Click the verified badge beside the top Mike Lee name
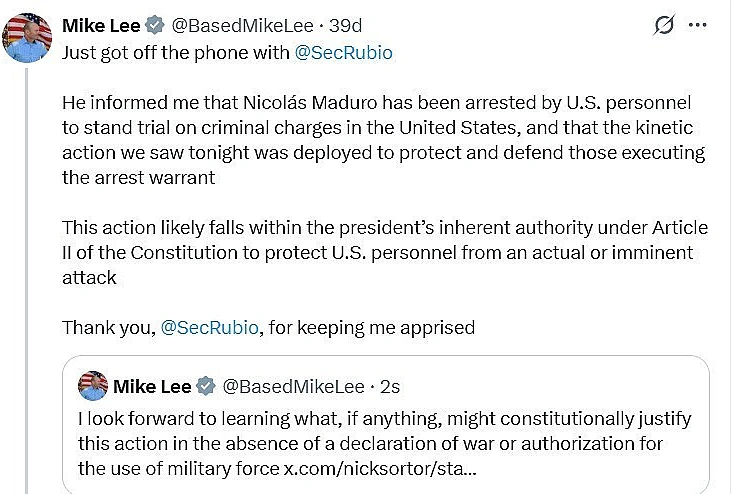The height and width of the screenshot is (494, 746). 155,25
